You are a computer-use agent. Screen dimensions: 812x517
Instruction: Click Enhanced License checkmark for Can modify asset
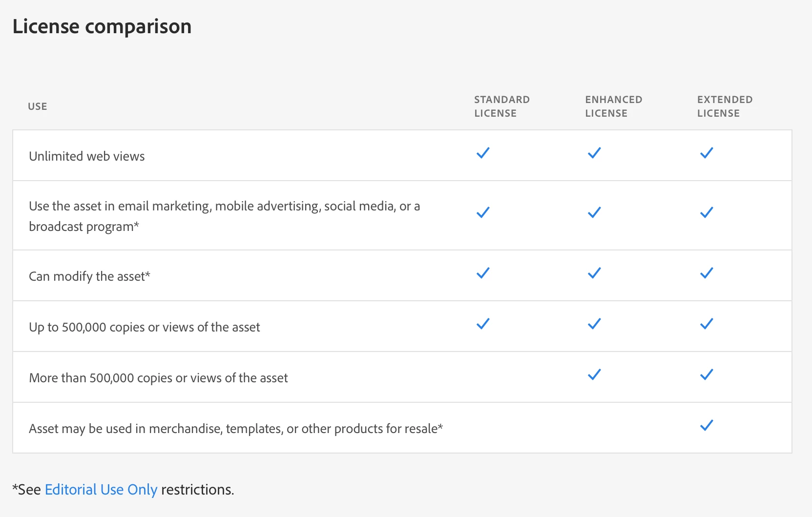click(x=594, y=273)
